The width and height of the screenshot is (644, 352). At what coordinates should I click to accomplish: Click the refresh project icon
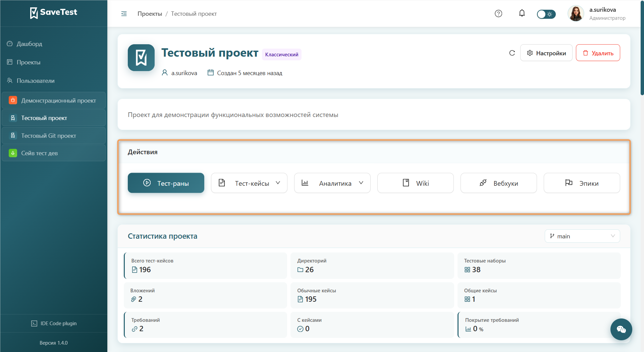coord(512,53)
